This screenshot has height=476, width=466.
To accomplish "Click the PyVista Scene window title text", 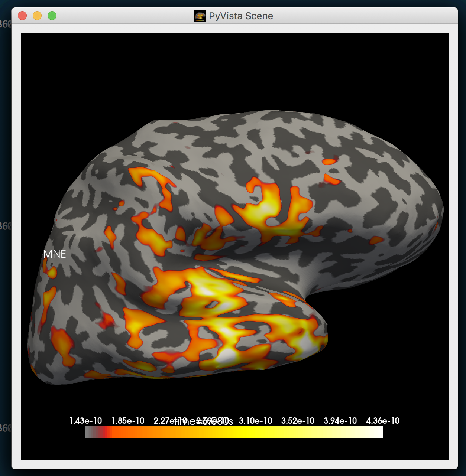I will pos(241,16).
